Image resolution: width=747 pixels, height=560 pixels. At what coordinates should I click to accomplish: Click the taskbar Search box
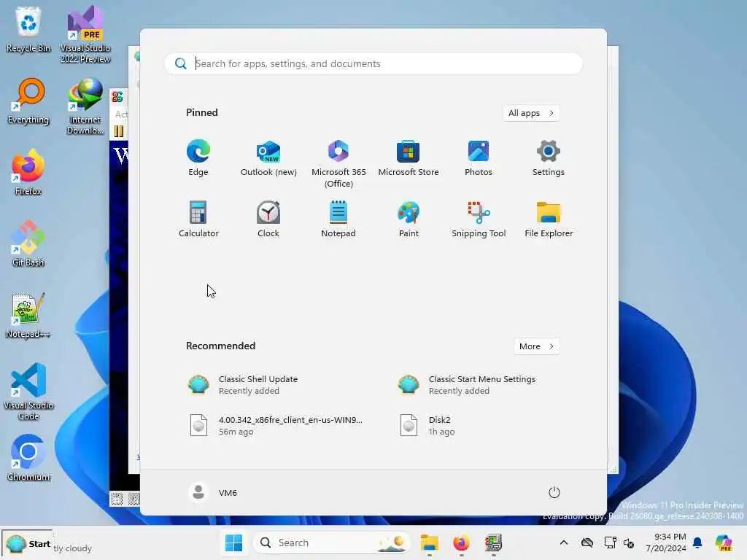(331, 542)
